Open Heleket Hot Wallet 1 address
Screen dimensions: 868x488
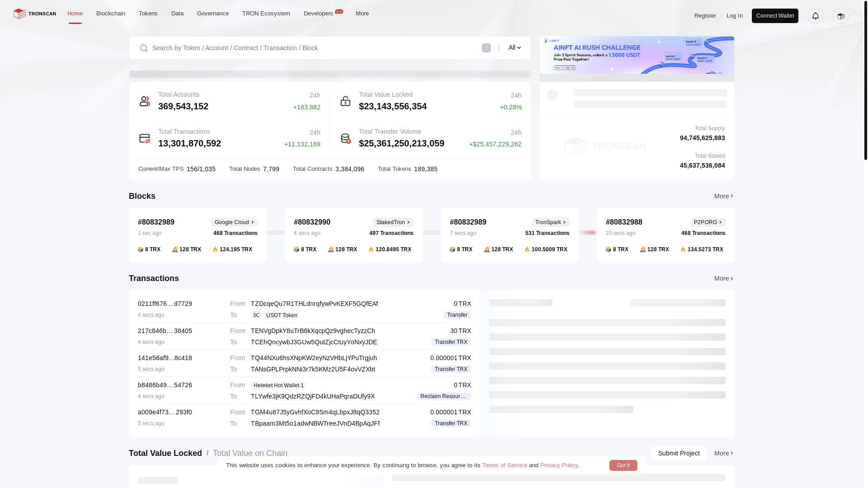pos(278,385)
